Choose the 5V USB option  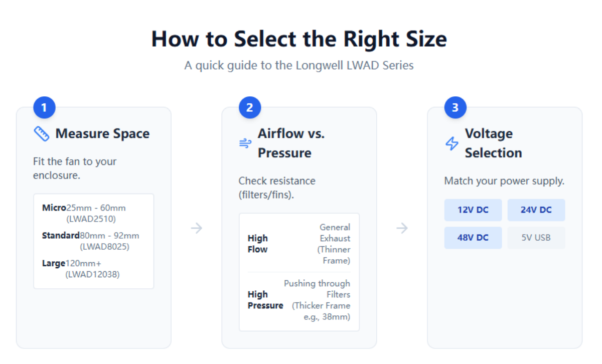click(x=536, y=237)
